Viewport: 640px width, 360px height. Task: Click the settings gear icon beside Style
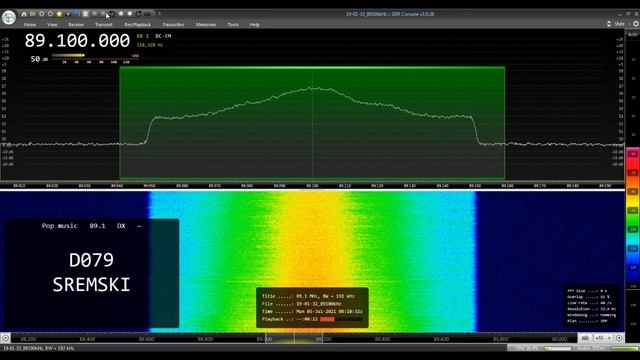[x=636, y=24]
